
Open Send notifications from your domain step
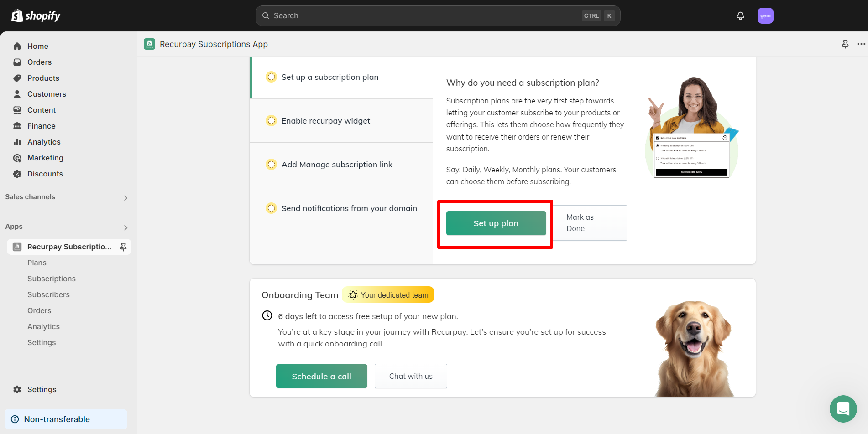(349, 208)
